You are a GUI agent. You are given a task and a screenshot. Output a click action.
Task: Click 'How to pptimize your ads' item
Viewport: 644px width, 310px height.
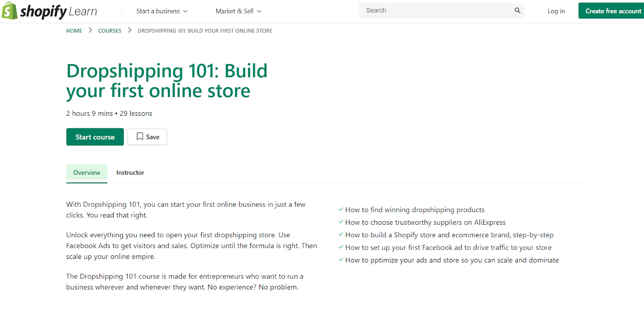coord(452,260)
